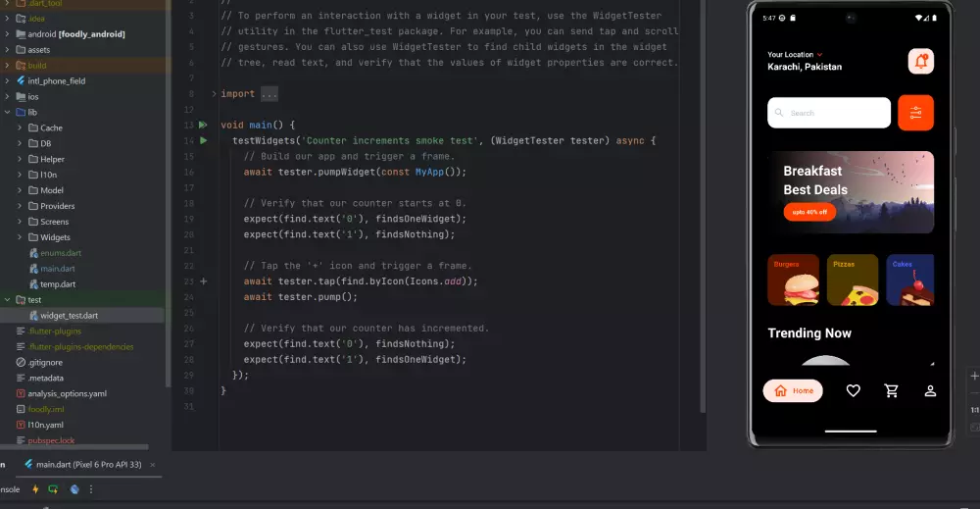
Task: Open the Pizzas category card
Action: pyautogui.click(x=853, y=280)
